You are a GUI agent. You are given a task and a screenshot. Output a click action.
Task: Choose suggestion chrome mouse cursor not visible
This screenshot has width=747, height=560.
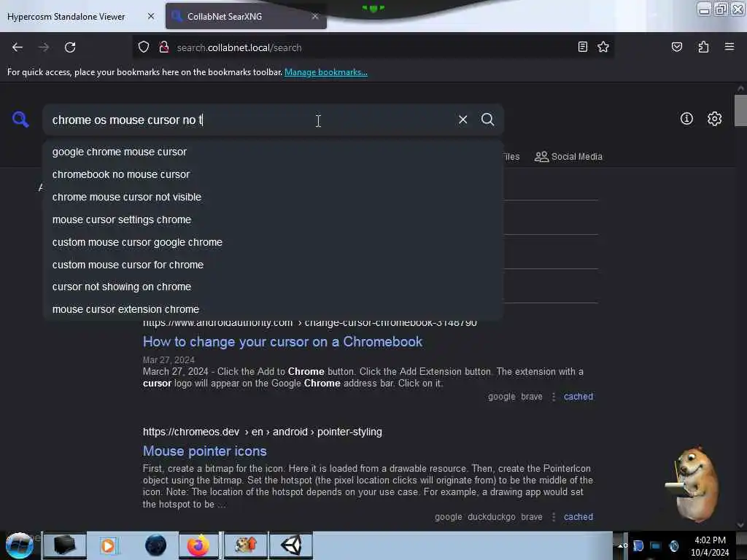[273, 197]
